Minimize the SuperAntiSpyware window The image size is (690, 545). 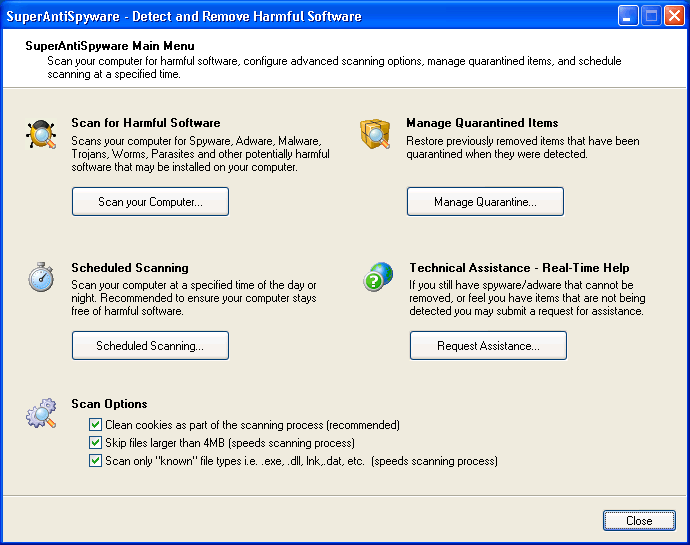point(628,16)
